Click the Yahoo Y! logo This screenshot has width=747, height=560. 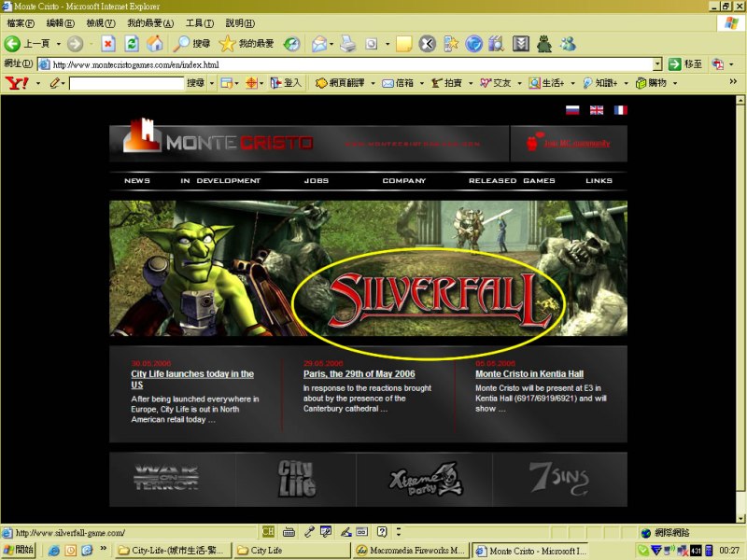tap(17, 83)
